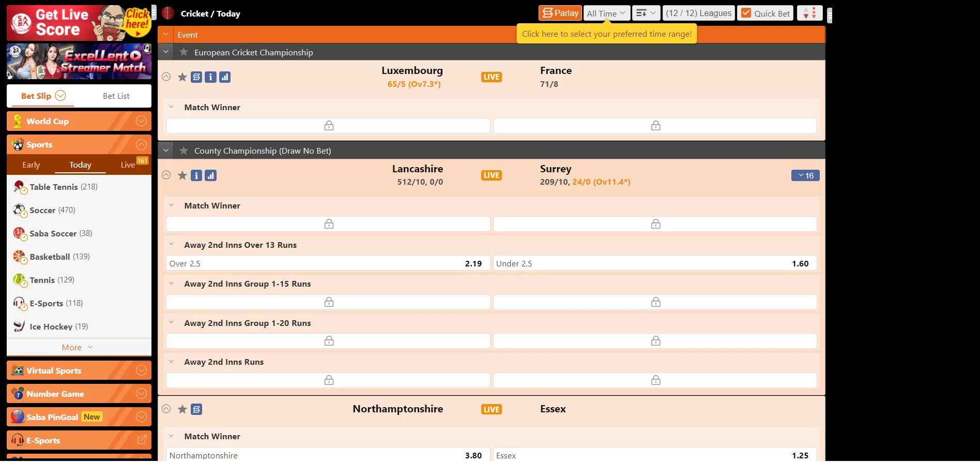This screenshot has width=980, height=462.
Task: Star the European Cricket Championship league
Action: coord(183,52)
